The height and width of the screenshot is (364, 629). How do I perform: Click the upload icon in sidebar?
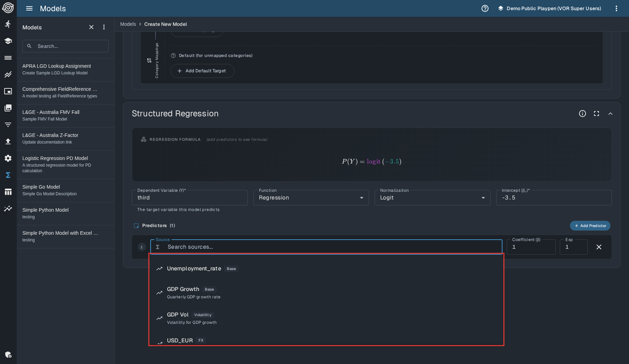click(x=8, y=141)
